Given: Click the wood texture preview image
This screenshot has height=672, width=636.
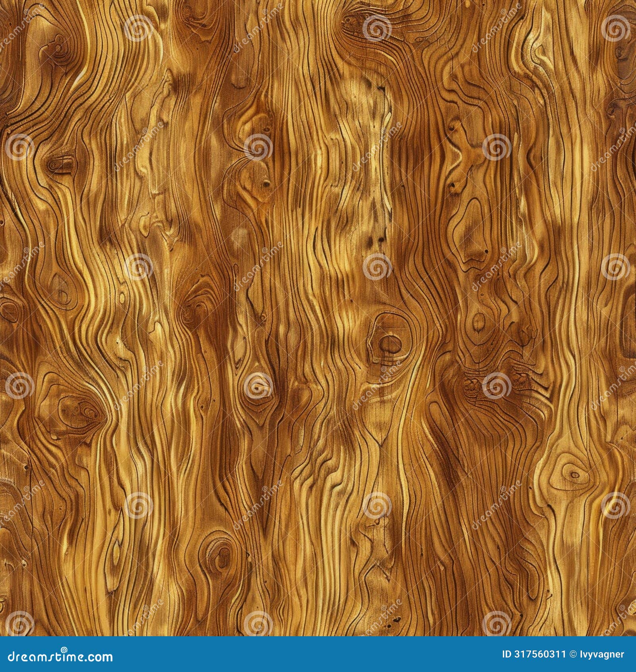Looking at the screenshot, I should pyautogui.click(x=318, y=318).
